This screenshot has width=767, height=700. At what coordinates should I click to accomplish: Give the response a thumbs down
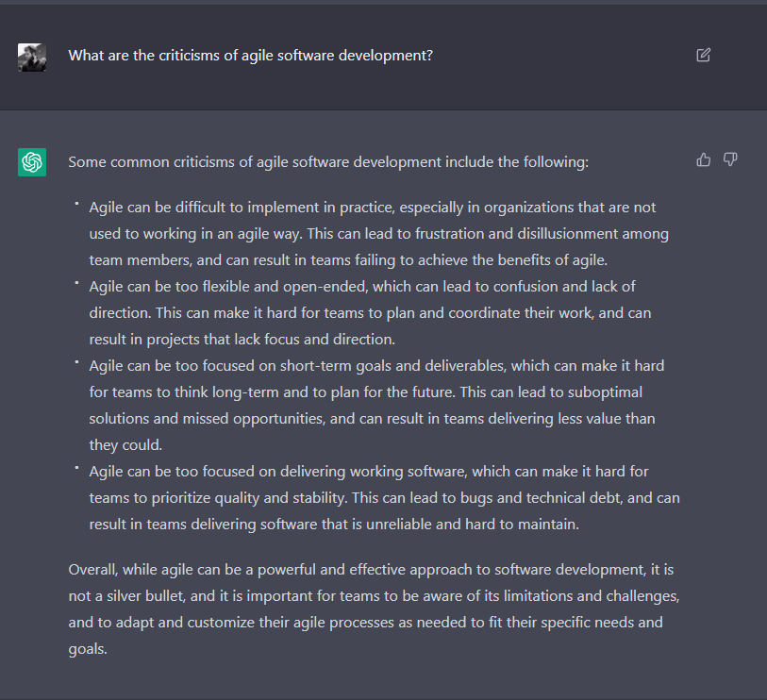pyautogui.click(x=730, y=159)
